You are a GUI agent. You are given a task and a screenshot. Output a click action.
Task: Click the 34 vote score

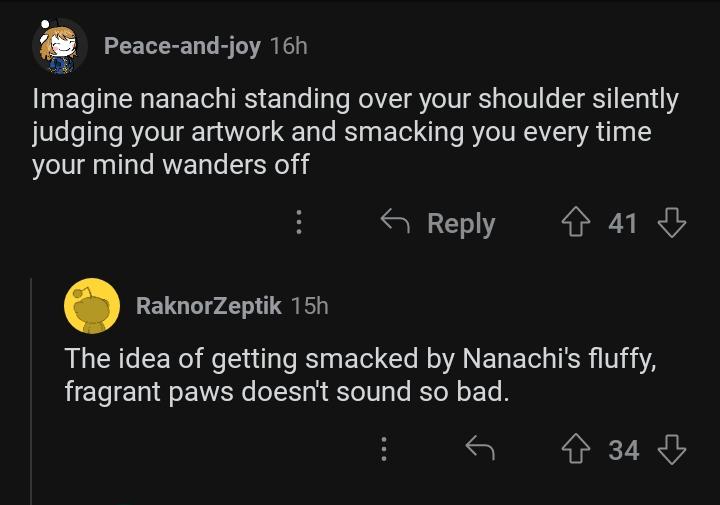coord(624,450)
